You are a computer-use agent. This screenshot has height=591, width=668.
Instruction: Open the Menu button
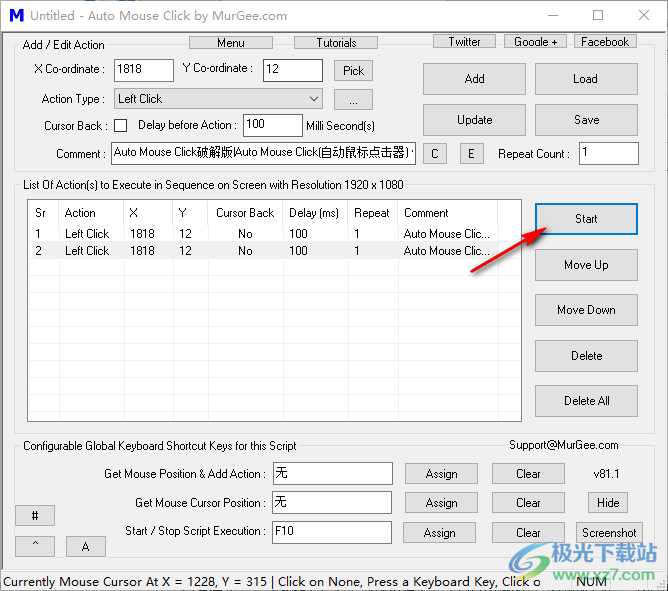tap(230, 43)
